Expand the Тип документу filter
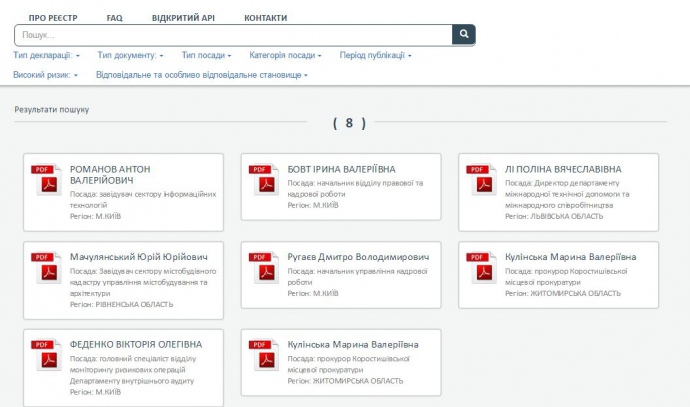This screenshot has width=690, height=407. (131, 55)
